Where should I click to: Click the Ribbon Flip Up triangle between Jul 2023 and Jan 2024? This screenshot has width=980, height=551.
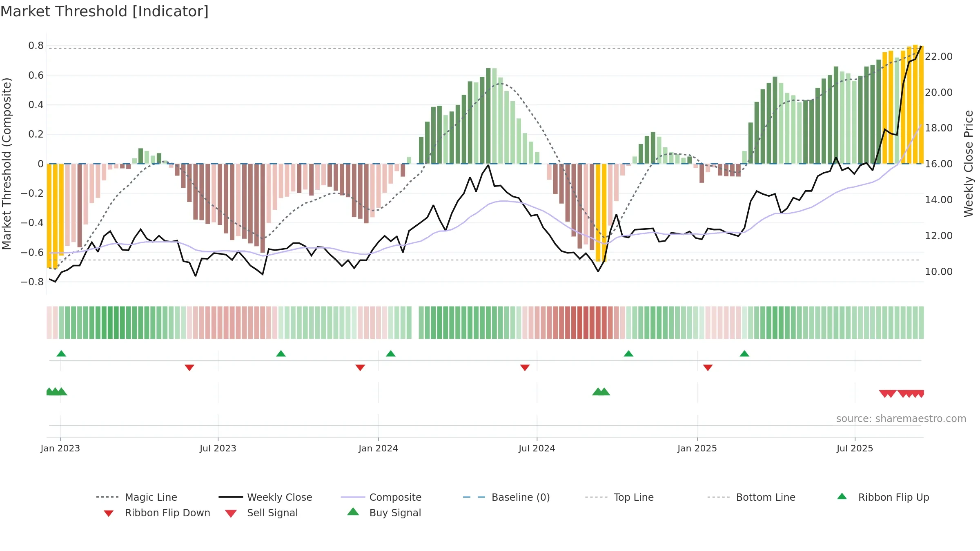pyautogui.click(x=281, y=353)
